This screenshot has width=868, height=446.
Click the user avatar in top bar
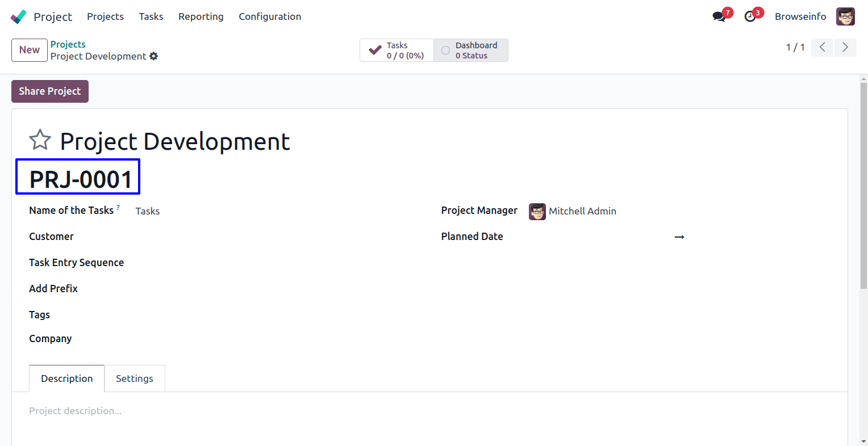(845, 16)
